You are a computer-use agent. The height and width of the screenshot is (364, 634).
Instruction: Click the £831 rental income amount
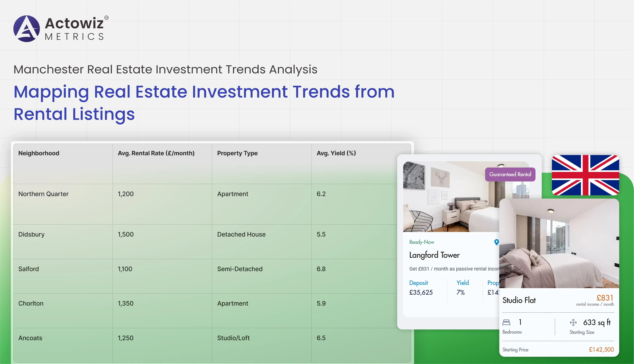pyautogui.click(x=605, y=298)
